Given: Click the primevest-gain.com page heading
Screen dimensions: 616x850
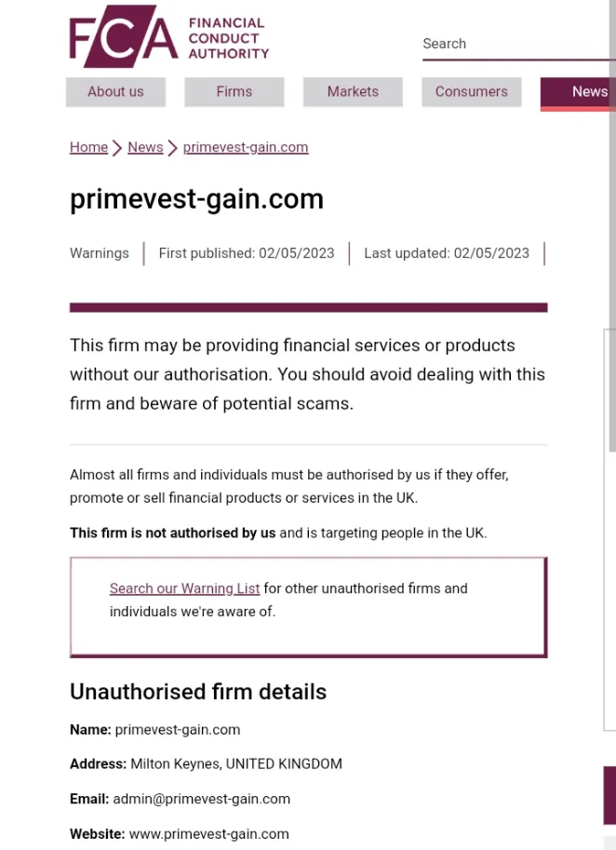Looking at the screenshot, I should click(x=196, y=199).
